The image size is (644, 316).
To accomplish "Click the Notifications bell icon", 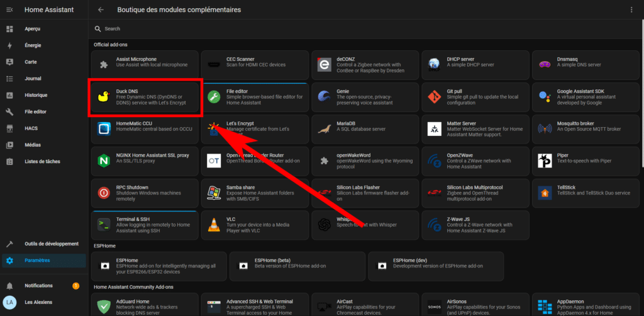I will click(x=10, y=286).
